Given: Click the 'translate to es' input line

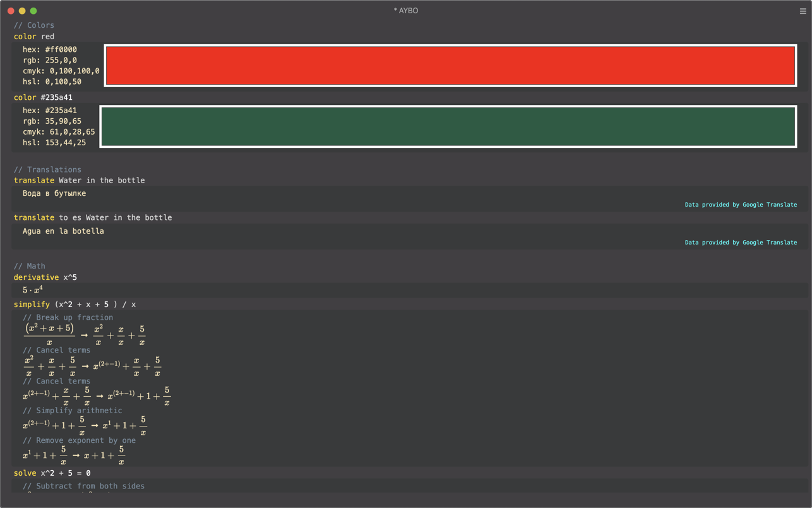Looking at the screenshot, I should point(93,217).
